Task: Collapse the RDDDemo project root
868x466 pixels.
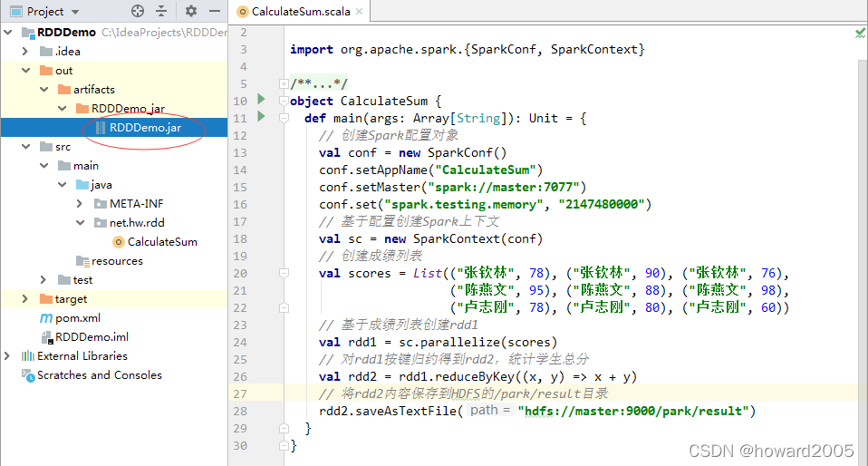Action: (x=8, y=32)
